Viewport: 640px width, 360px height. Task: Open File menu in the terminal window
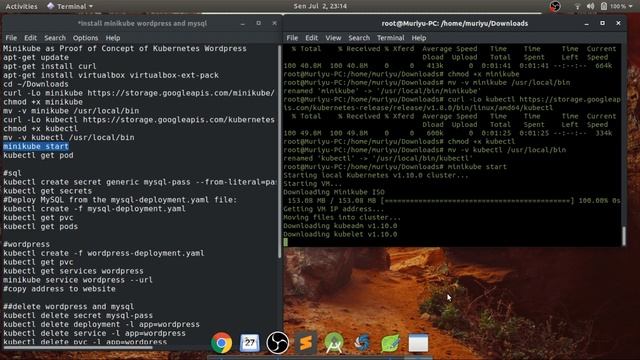click(292, 38)
